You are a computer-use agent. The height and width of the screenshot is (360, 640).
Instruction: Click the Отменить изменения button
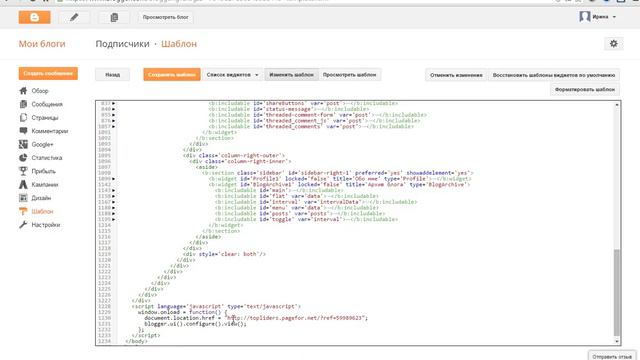(x=456, y=75)
